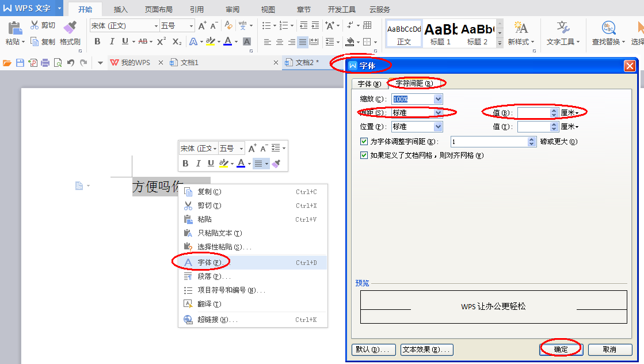
Task: Open the 字符间距(R) tab in the dialog
Action: click(x=414, y=84)
